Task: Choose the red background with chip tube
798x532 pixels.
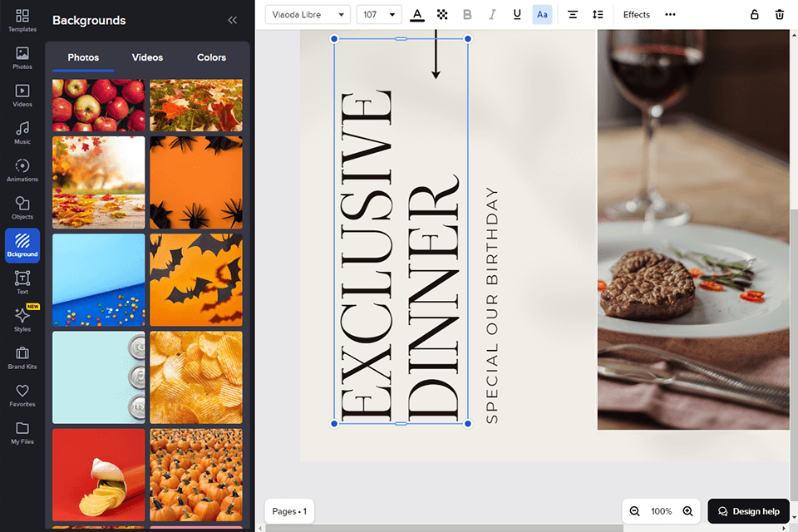Action: 99,475
